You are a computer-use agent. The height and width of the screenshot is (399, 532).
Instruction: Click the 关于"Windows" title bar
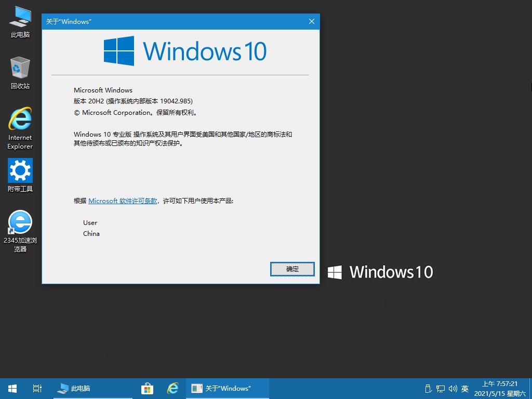click(173, 21)
